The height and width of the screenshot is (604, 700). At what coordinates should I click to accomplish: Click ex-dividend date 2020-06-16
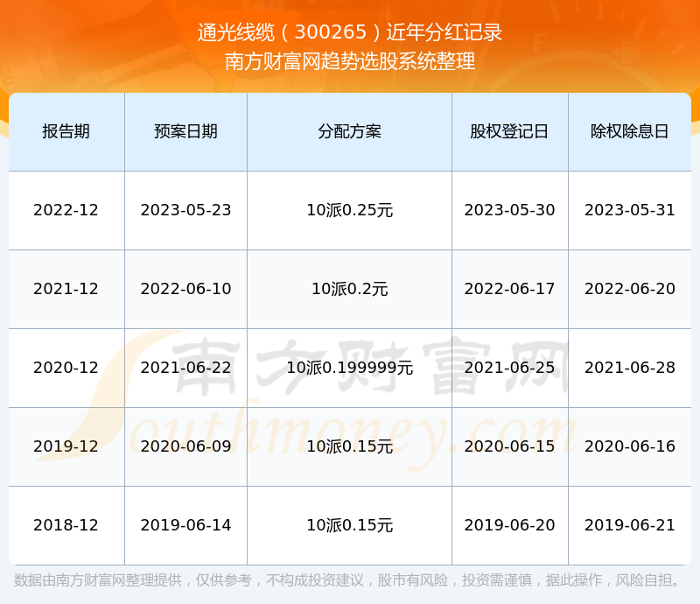click(629, 446)
